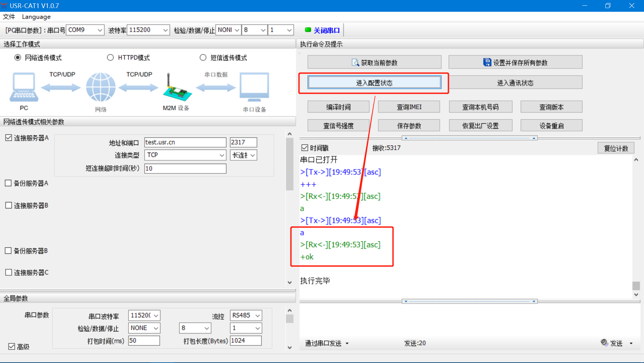Click 编译时间 button
This screenshot has height=363, width=644.
coord(338,107)
